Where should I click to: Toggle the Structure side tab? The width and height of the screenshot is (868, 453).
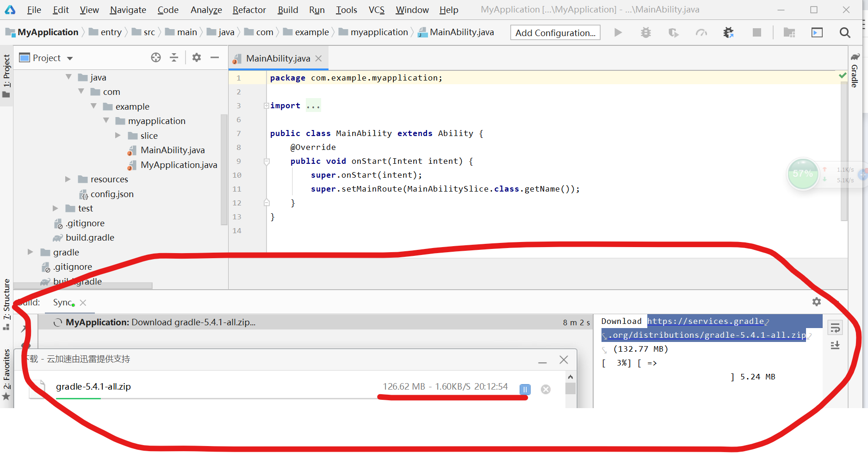coord(6,304)
